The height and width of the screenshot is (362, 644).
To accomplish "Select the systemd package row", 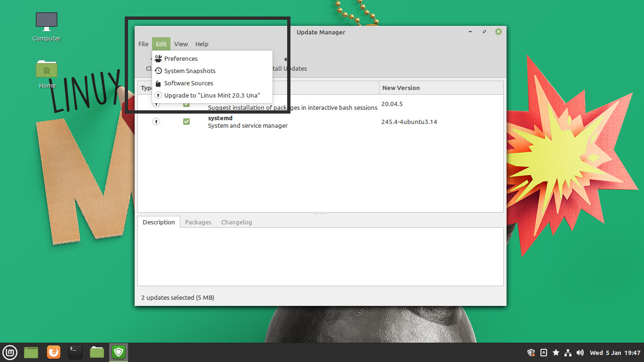I will click(x=320, y=122).
